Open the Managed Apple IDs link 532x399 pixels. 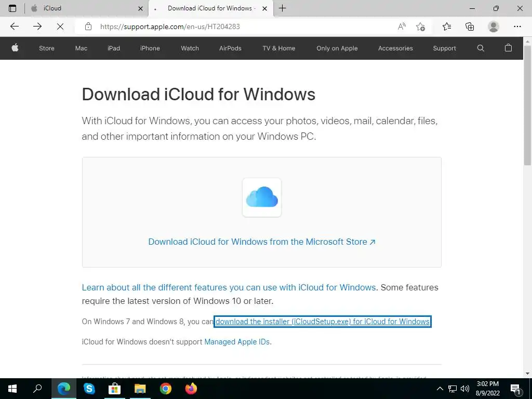(x=237, y=342)
